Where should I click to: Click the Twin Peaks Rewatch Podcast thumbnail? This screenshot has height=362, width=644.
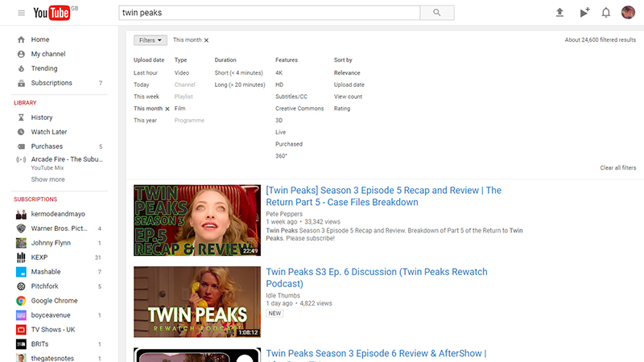[x=197, y=302]
